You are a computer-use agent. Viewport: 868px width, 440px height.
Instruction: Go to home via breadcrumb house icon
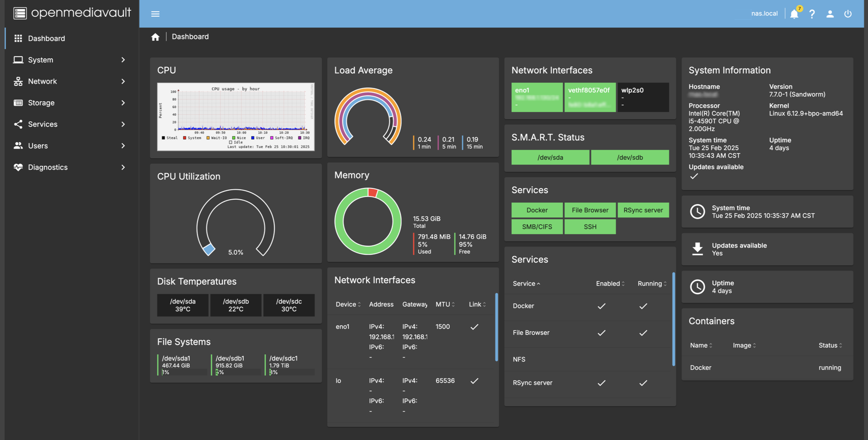point(155,37)
